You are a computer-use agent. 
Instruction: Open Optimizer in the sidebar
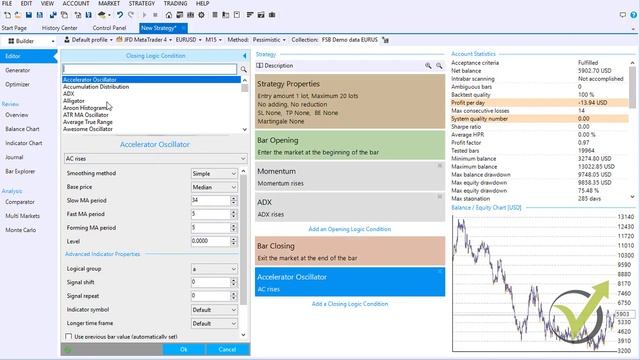18,84
